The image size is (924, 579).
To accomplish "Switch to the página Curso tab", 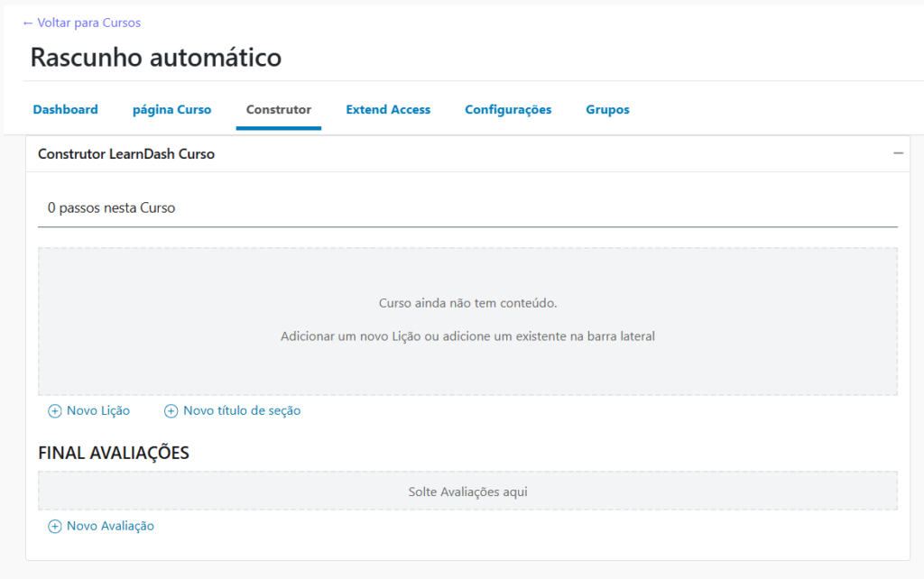I will pos(171,110).
